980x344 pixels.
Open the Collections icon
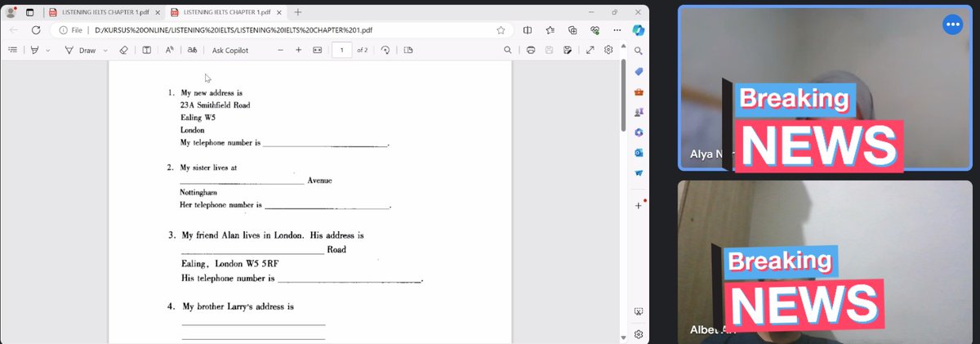point(572,29)
